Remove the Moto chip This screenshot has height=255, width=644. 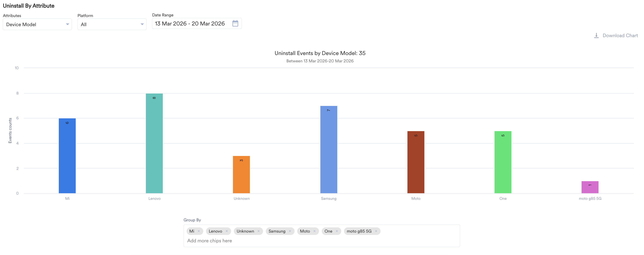[314, 231]
